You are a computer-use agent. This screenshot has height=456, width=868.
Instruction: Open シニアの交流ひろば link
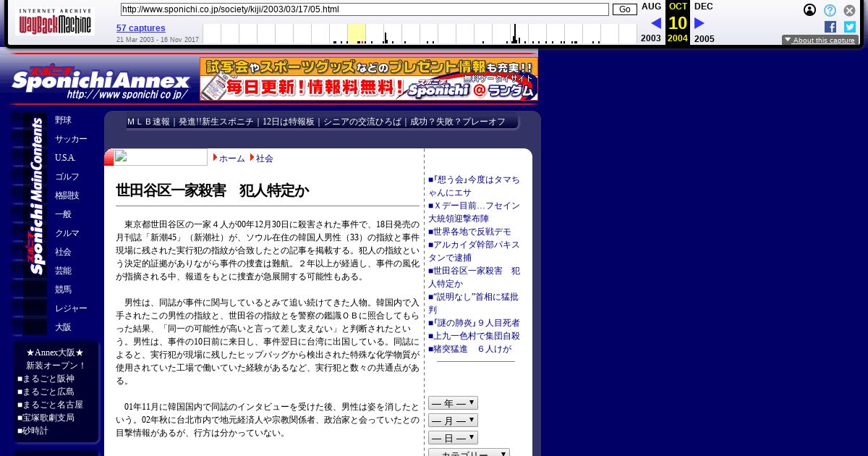362,122
